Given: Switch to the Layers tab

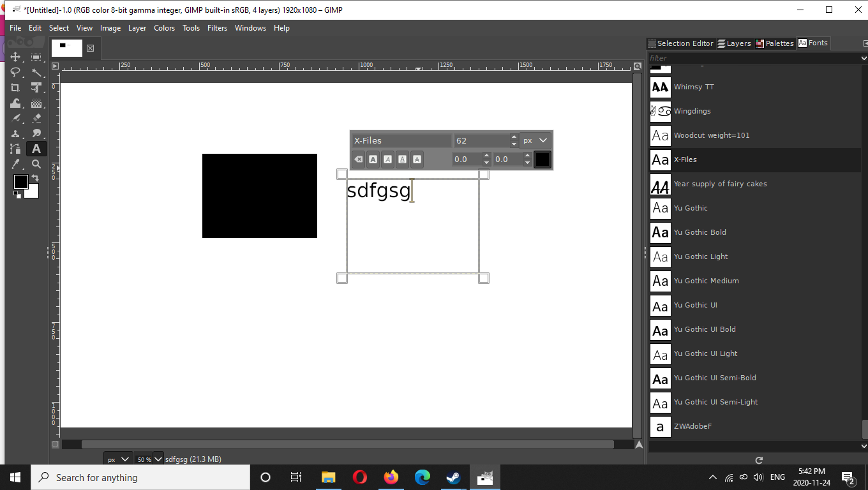Looking at the screenshot, I should (x=734, y=43).
